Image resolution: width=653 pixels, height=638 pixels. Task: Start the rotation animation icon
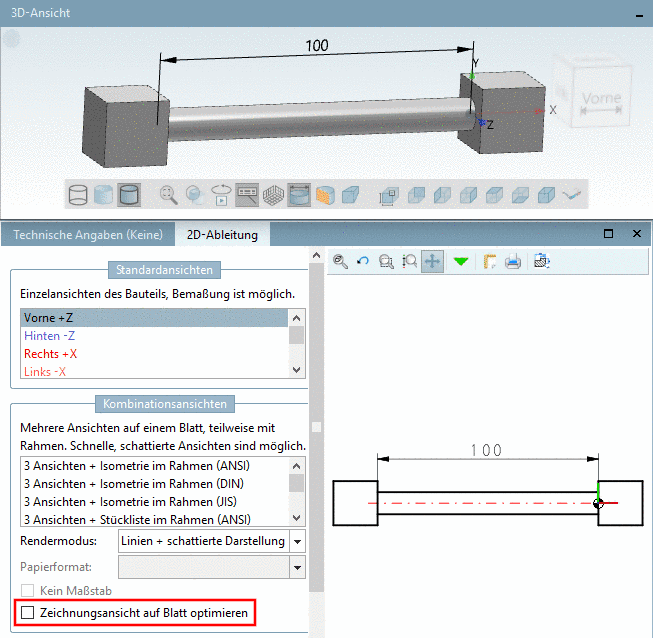[221, 194]
